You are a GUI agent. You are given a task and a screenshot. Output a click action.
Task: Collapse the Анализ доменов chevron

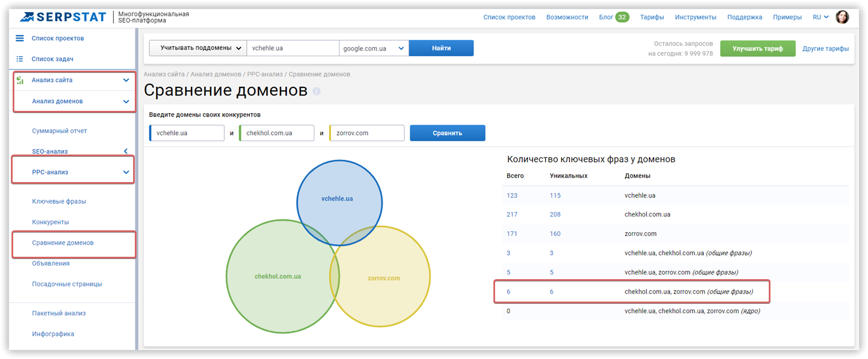click(x=126, y=102)
